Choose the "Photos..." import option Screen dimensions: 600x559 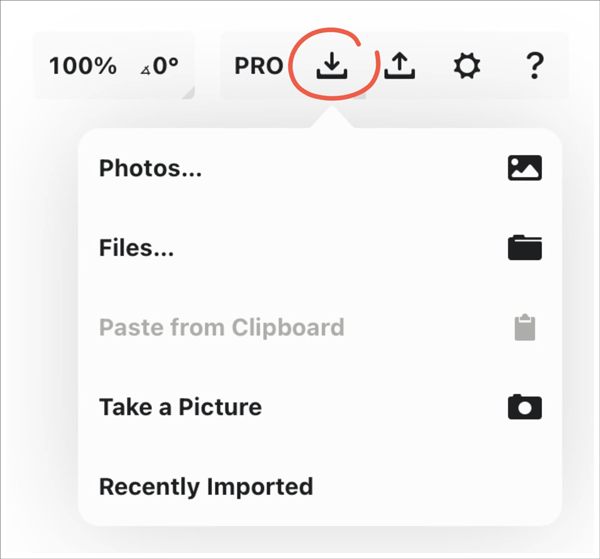151,168
